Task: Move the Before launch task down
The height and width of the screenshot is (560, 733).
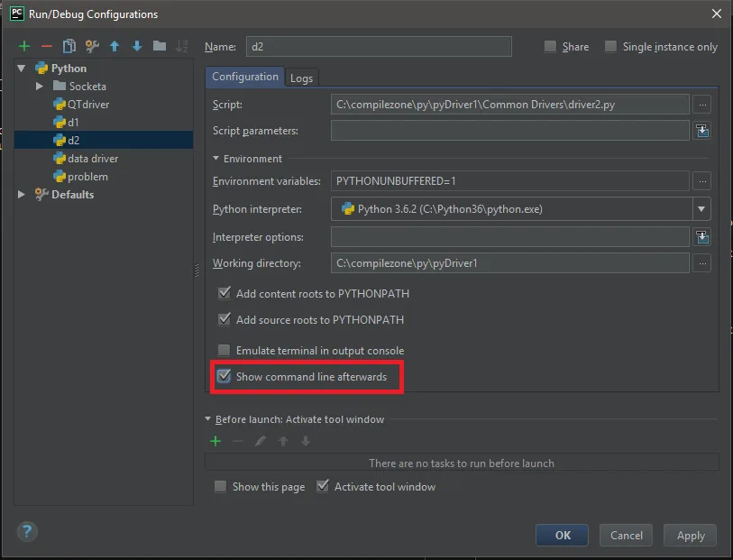Action: pyautogui.click(x=306, y=441)
